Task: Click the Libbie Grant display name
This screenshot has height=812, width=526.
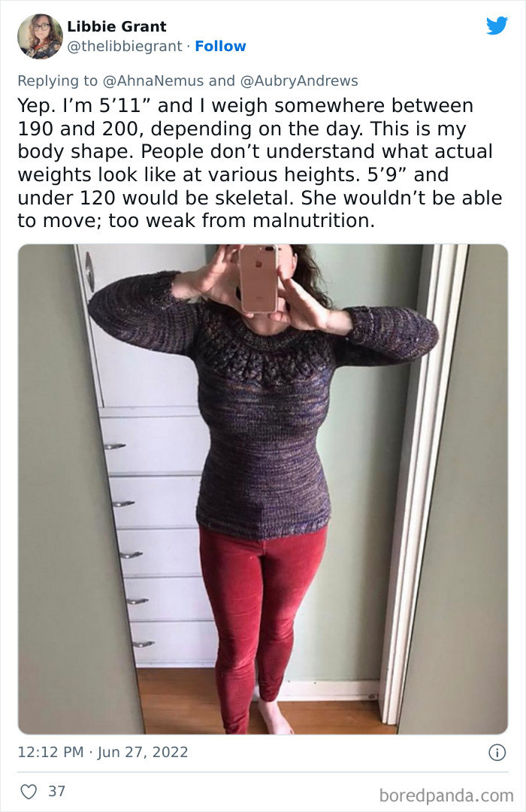Action: click(x=116, y=26)
